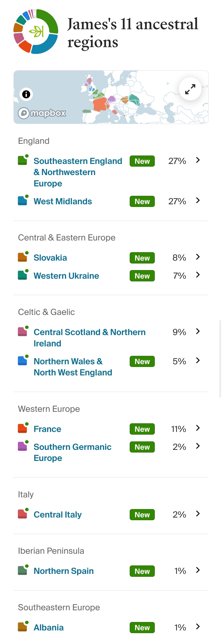The image size is (222, 644).
Task: Expand Central Italy details chevron
Action: pyautogui.click(x=198, y=514)
